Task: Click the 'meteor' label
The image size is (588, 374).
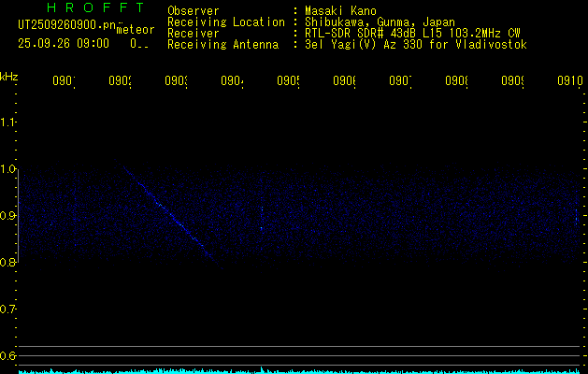Action: pyautogui.click(x=136, y=30)
